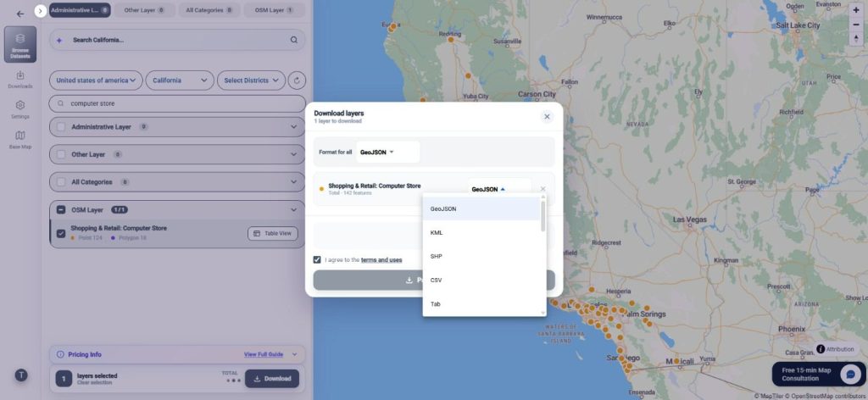Toggle Administrative Layer checkbox
The image size is (868, 400).
(61, 126)
